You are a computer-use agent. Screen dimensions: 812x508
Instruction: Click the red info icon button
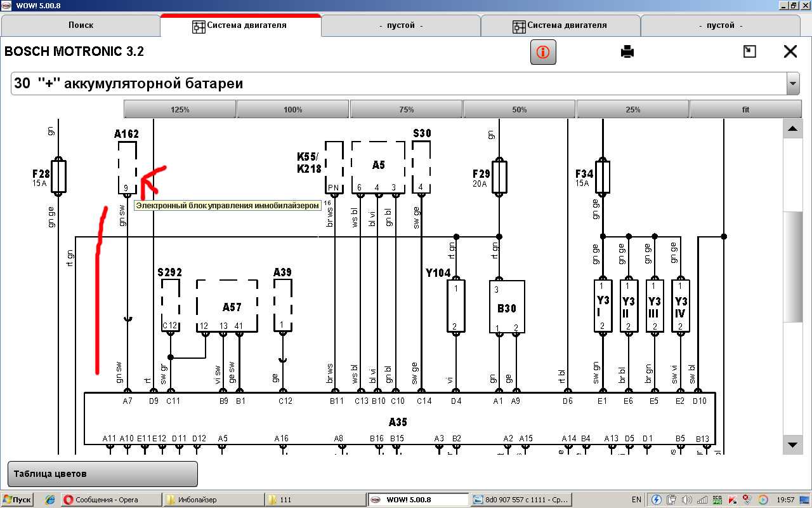[x=543, y=52]
